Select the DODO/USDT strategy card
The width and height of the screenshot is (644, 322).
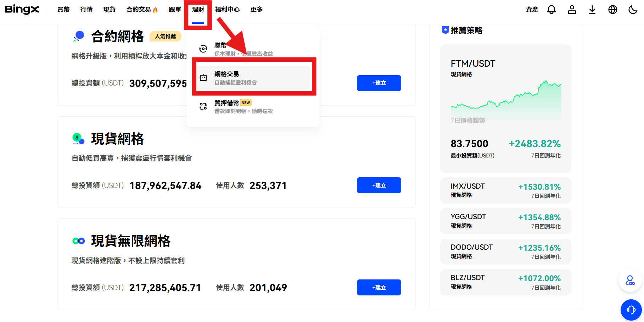click(505, 251)
